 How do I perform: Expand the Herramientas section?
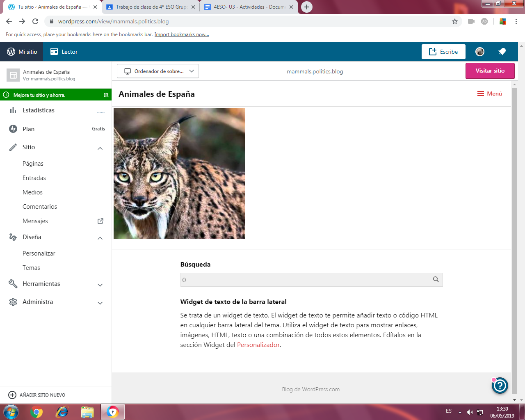100,285
